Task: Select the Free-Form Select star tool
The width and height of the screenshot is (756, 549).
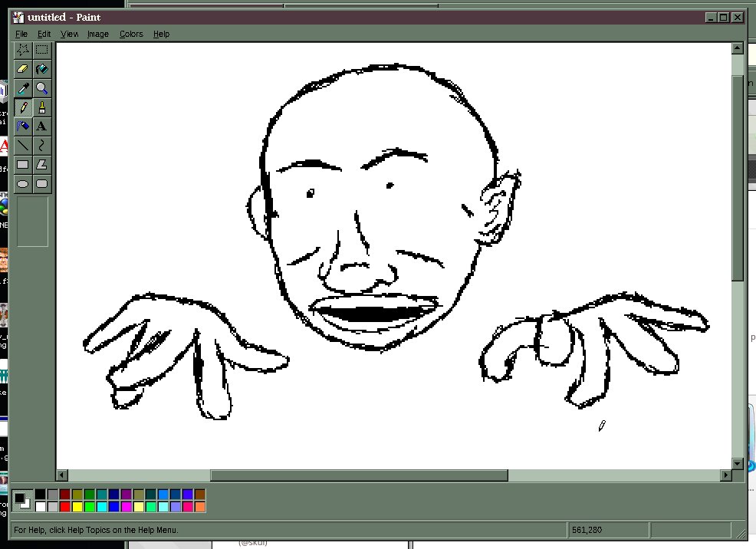Action: coord(23,51)
